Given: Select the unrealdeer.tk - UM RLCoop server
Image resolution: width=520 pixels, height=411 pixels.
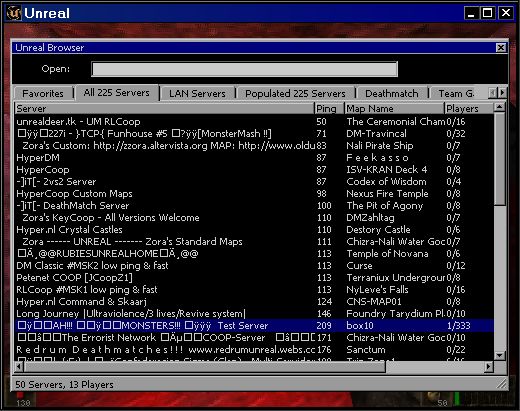Looking at the screenshot, I should [254, 122].
